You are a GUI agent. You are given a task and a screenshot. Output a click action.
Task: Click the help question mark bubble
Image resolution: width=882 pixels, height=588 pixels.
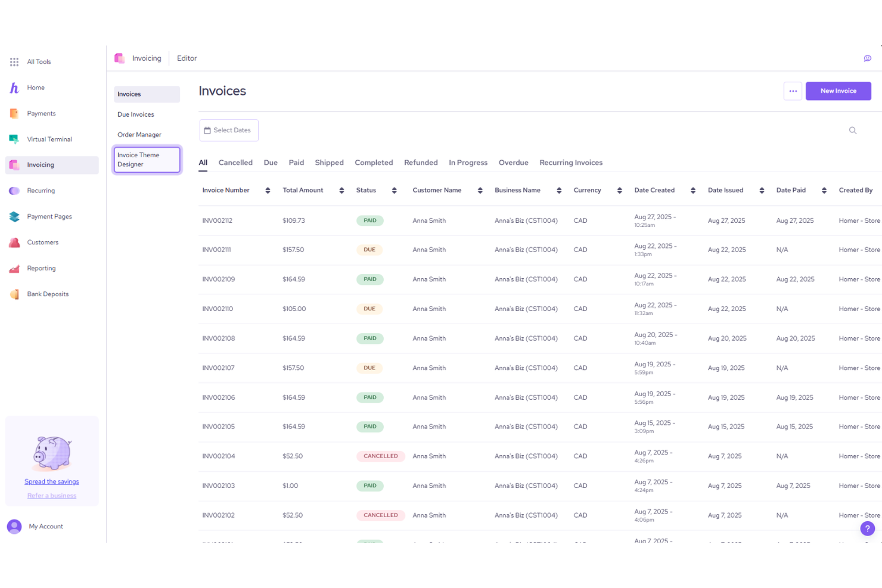tap(867, 528)
